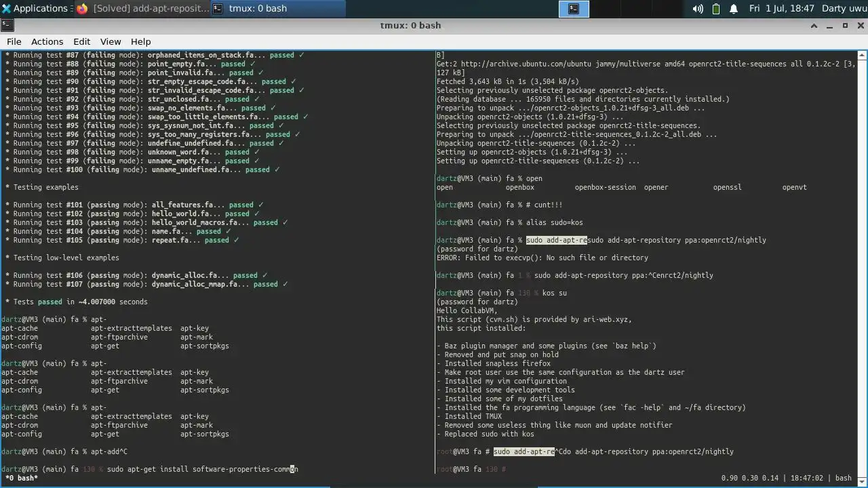Close the tmux terminal window
Screen dimensions: 868x488
pyautogui.click(x=860, y=26)
